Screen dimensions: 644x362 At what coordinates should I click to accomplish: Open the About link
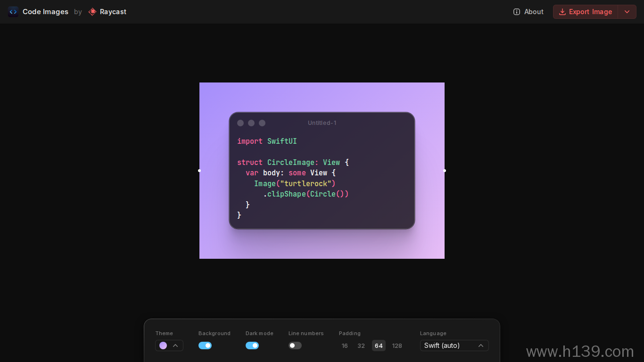coord(528,12)
